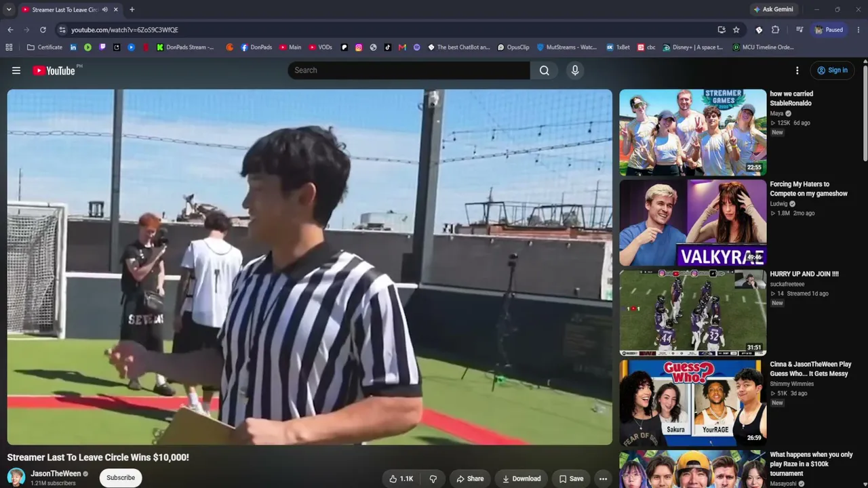868x488 pixels.
Task: Open the Twitch bookmark
Action: click(x=102, y=47)
